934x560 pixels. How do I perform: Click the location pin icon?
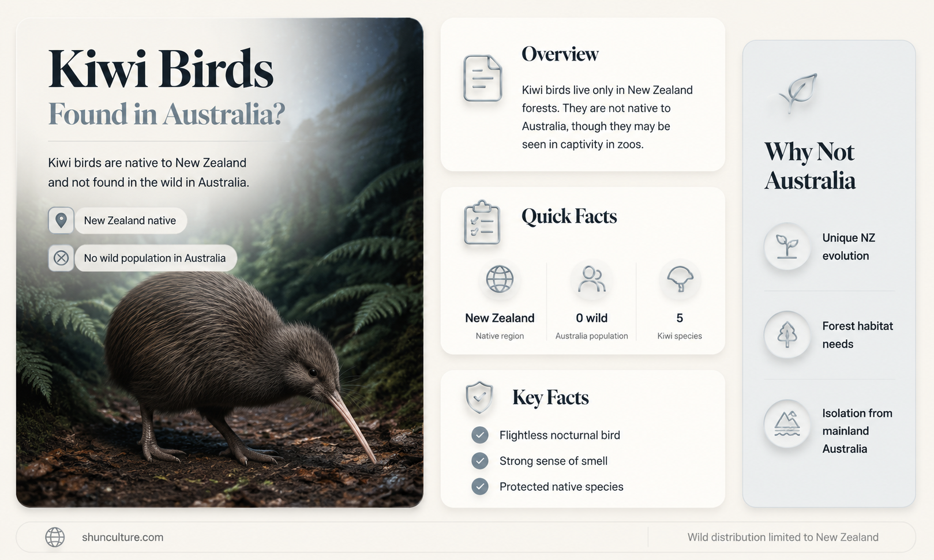61,220
